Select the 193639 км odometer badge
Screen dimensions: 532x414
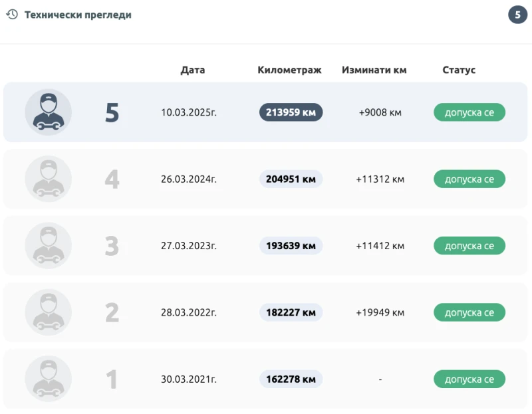coord(291,245)
